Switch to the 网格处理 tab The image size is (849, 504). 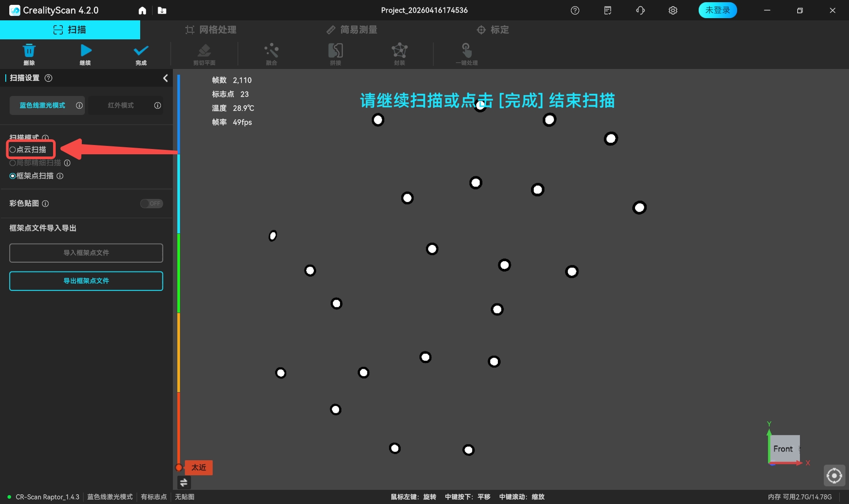point(211,30)
